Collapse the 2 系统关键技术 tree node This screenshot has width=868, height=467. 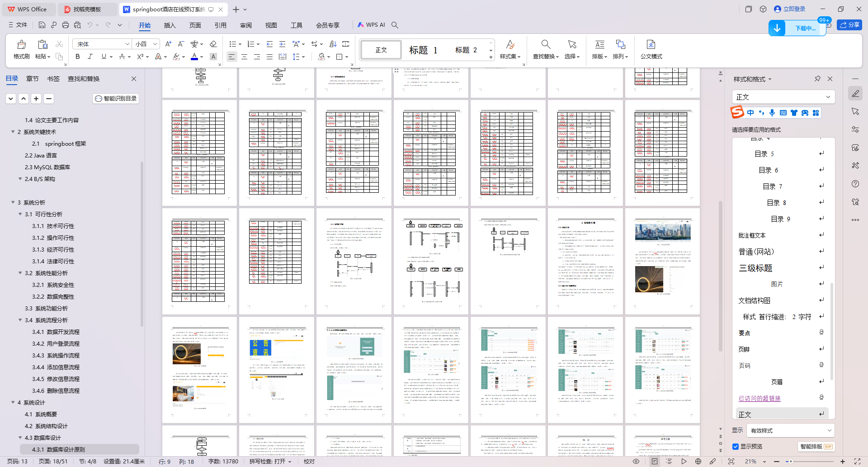pyautogui.click(x=13, y=132)
